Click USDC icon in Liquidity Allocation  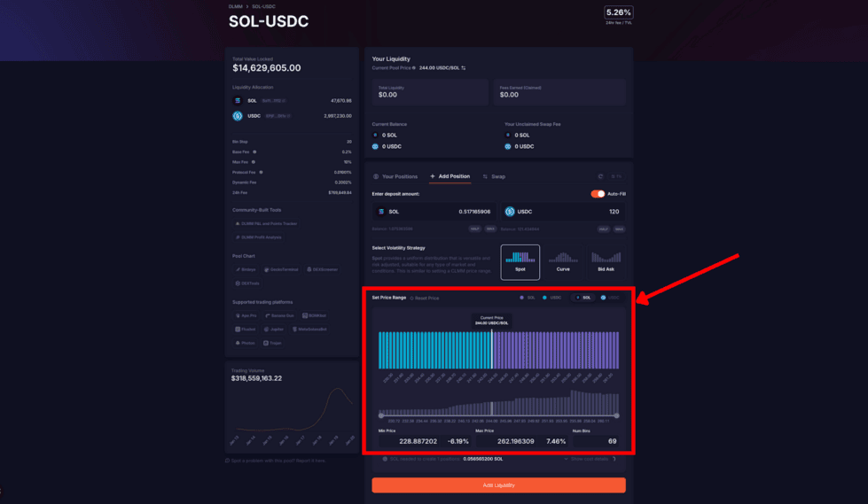coord(238,116)
